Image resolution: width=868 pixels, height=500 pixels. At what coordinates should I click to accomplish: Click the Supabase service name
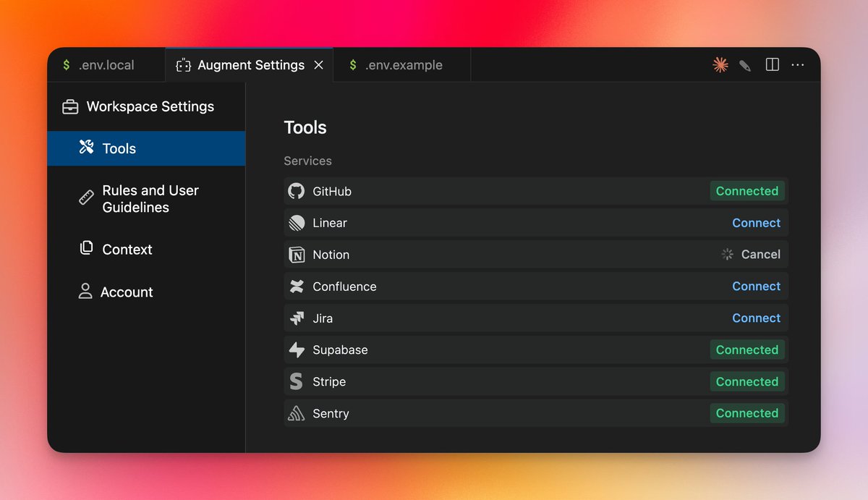340,350
